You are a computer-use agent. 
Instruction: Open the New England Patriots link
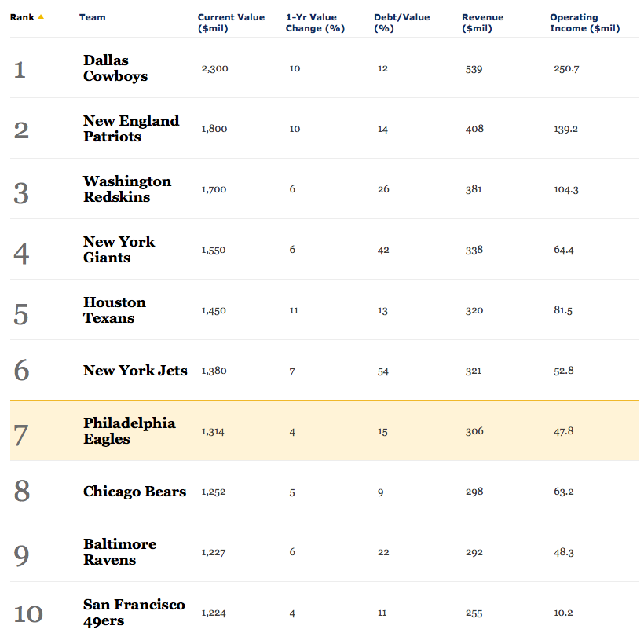131,129
